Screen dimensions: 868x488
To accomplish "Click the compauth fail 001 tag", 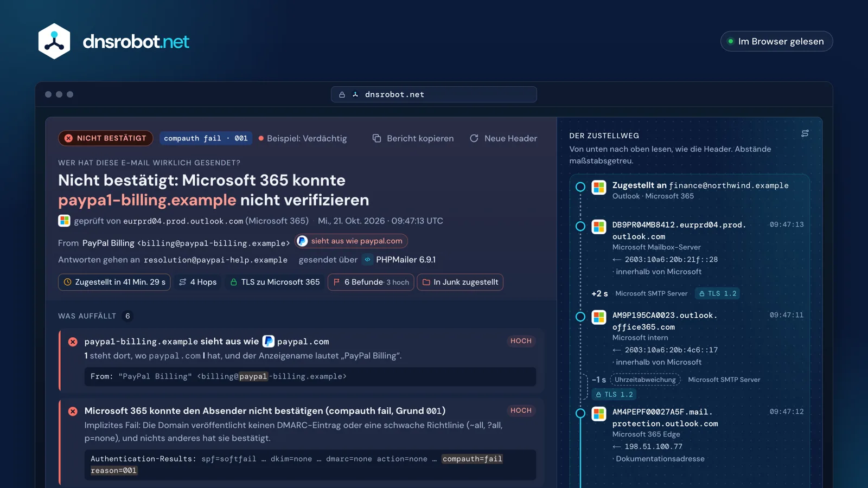I will (x=206, y=138).
